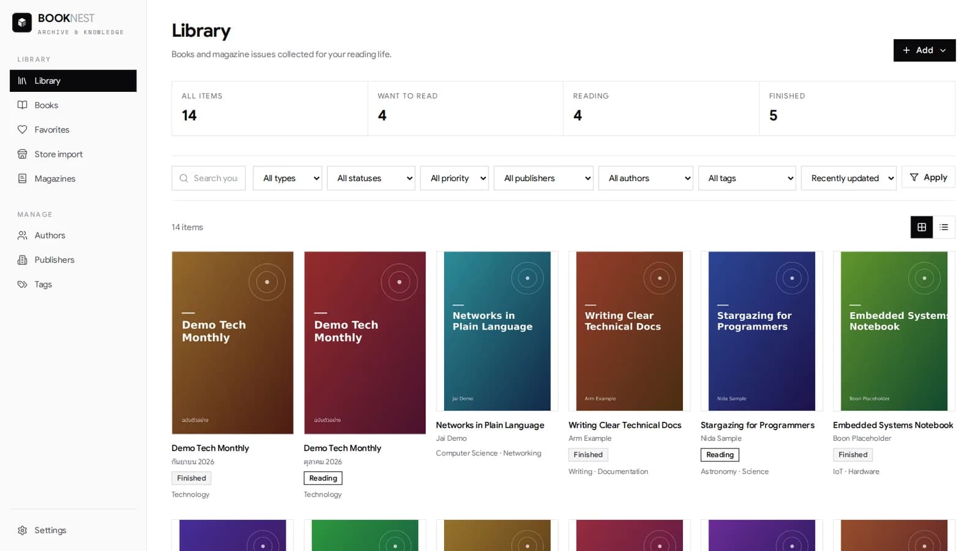This screenshot has width=980, height=551.
Task: Open the Networks in Plain Language title link
Action: point(490,425)
